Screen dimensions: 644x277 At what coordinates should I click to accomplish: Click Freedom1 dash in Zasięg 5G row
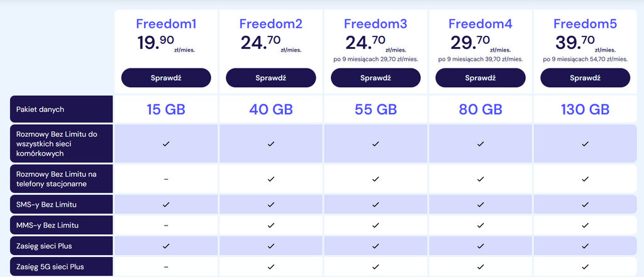pos(166,266)
